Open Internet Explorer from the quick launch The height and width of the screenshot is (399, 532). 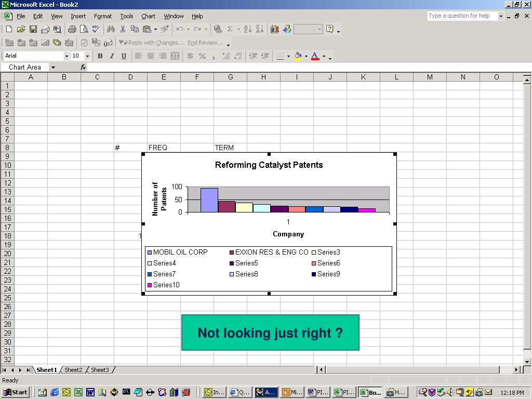click(x=54, y=393)
